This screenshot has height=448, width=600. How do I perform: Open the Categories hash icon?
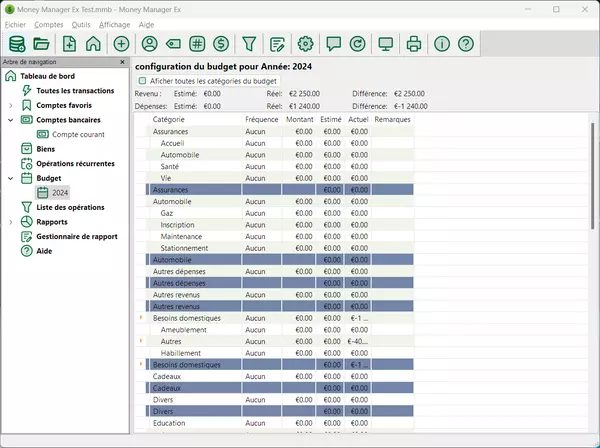(x=197, y=43)
